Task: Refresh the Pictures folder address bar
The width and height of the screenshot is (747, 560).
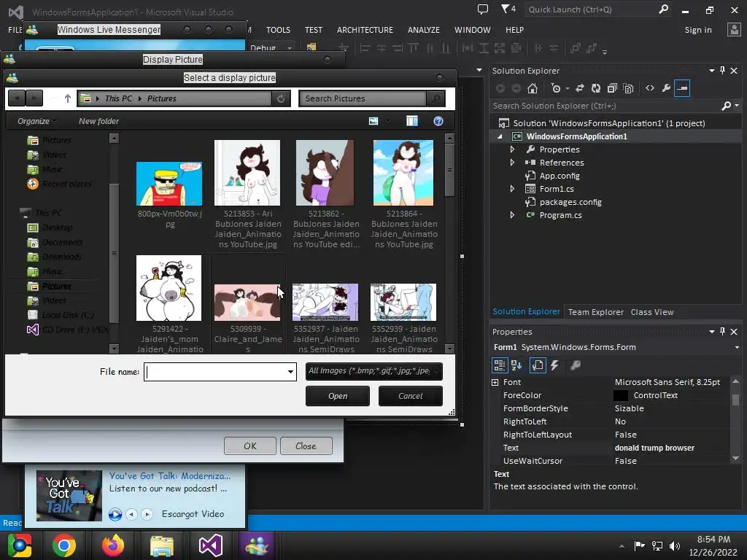Action: 281,98
